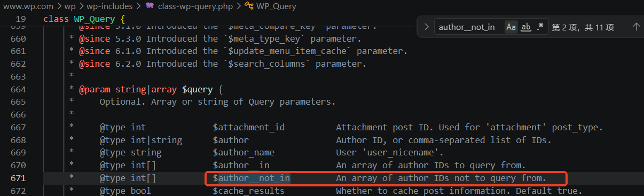Click line number 669 in gutter
644x196 pixels.
coord(18,153)
